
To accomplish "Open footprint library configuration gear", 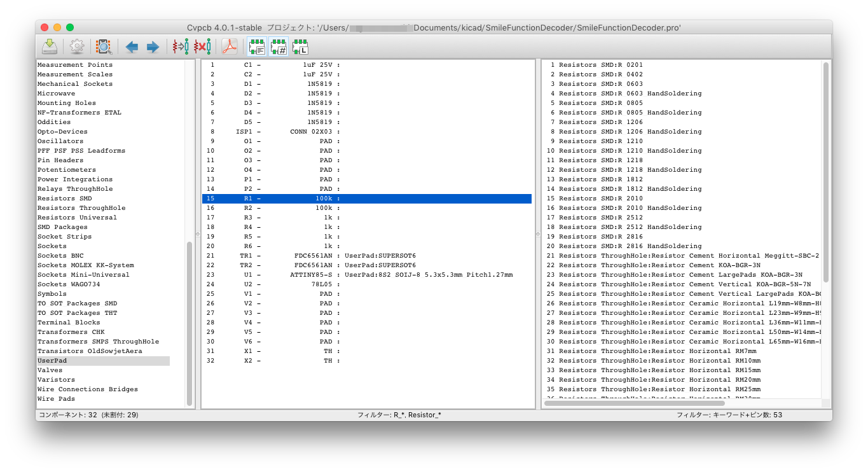I will click(x=77, y=46).
